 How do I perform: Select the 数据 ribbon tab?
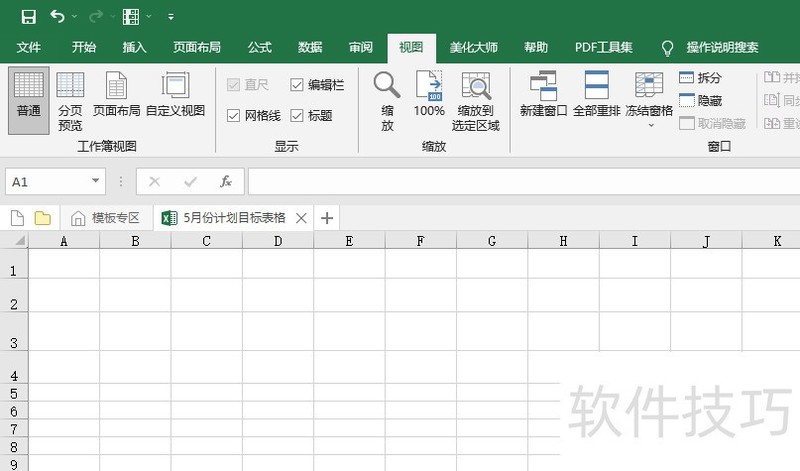(310, 47)
